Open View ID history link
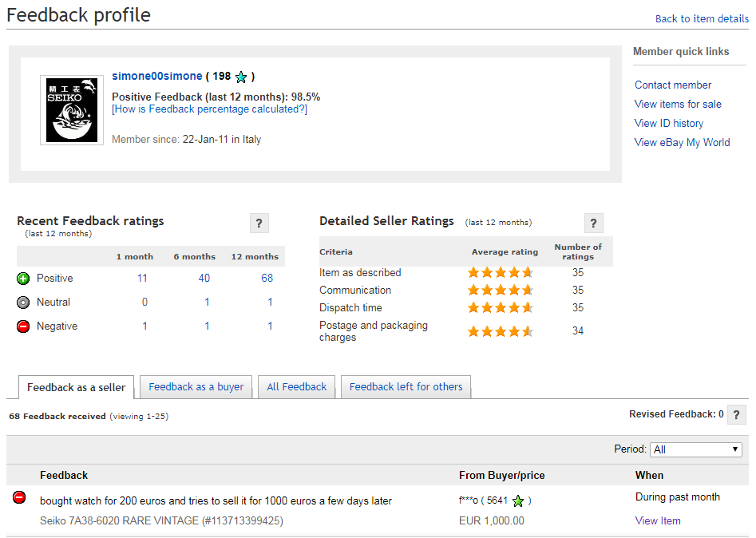 tap(669, 123)
